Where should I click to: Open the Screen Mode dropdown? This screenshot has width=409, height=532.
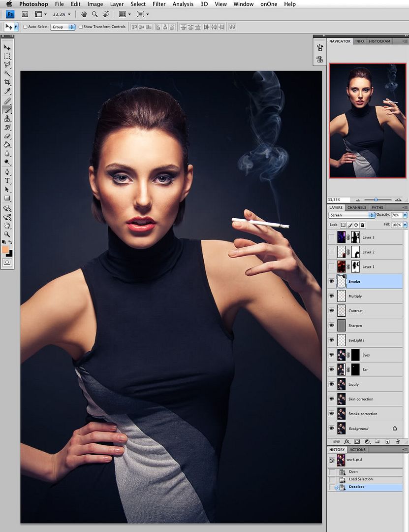pos(142,14)
